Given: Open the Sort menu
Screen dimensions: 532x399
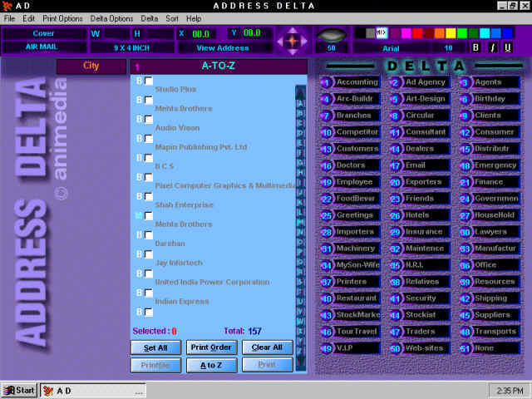Looking at the screenshot, I should click(x=172, y=18).
